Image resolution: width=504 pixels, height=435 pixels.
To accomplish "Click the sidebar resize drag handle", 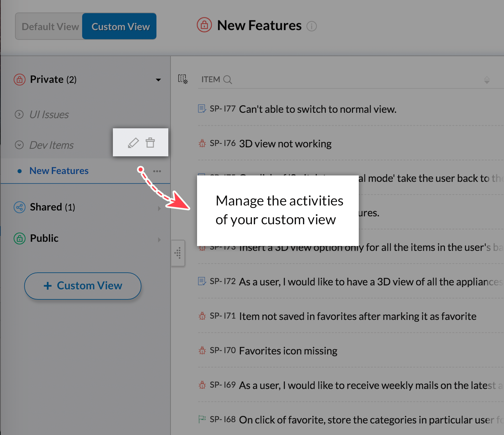I will (x=178, y=253).
